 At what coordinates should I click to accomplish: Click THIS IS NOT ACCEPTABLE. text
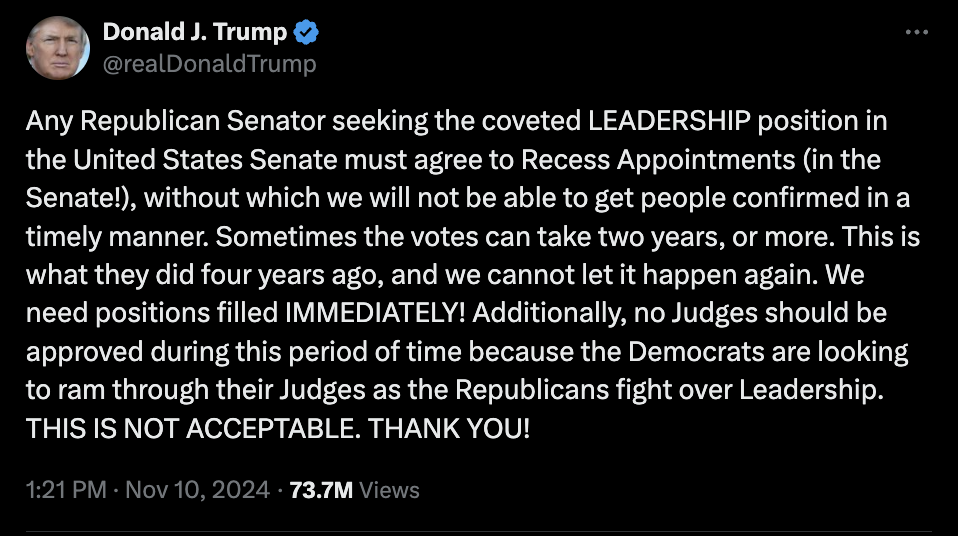[193, 428]
